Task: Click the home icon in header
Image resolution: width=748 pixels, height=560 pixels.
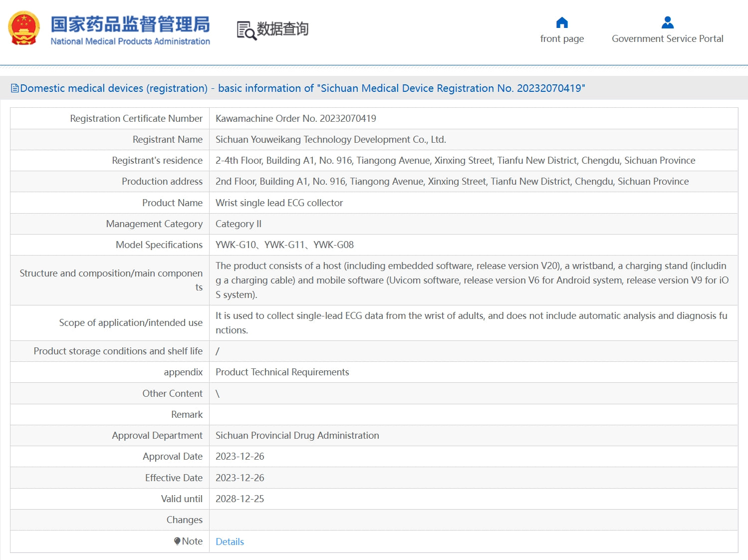Action: (x=562, y=22)
